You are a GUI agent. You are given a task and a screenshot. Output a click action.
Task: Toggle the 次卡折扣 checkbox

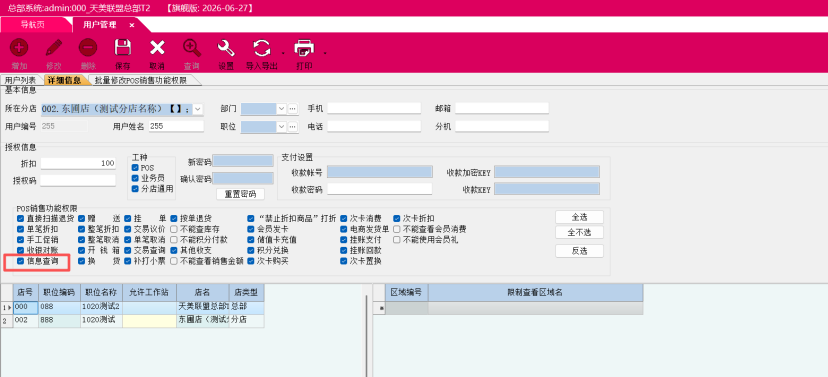[x=397, y=218]
